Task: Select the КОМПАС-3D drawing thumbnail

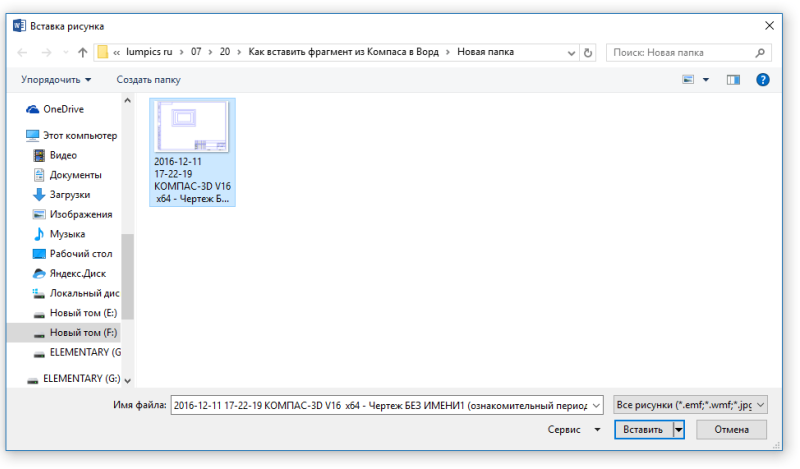Action: [192, 127]
